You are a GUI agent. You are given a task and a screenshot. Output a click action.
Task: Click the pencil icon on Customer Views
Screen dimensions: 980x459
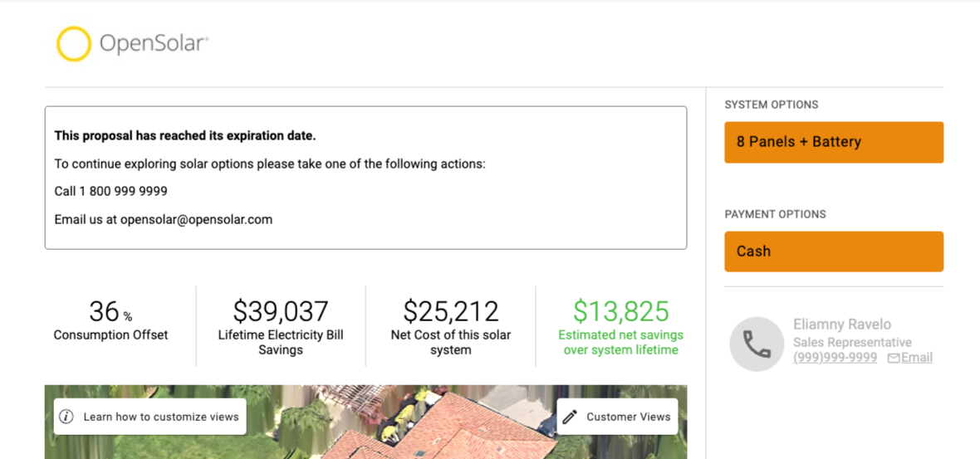pos(570,417)
